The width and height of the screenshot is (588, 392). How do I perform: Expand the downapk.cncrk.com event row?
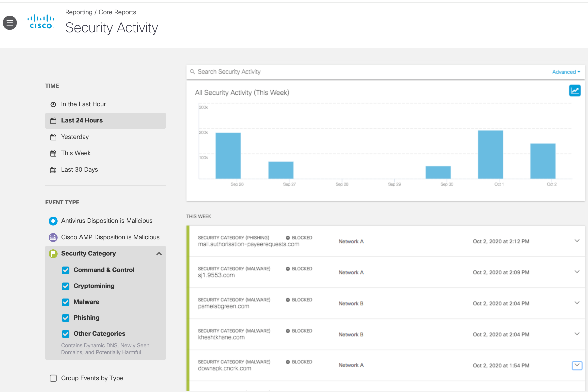(x=577, y=365)
